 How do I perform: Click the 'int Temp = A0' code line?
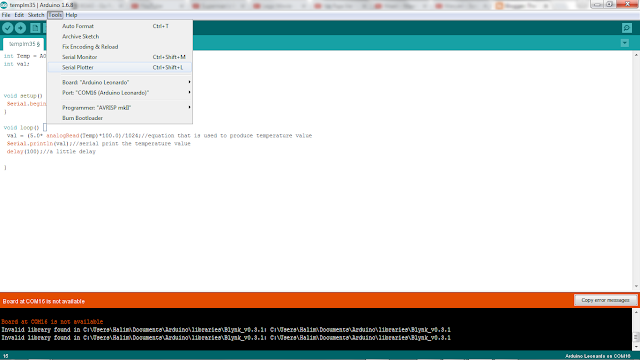click(x=25, y=56)
